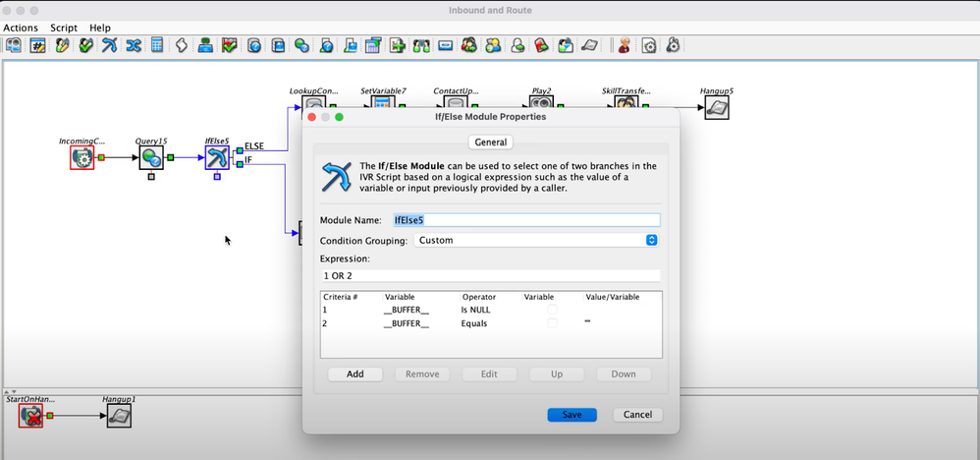Select the Hangup1 node in lower pane
Viewport: 980px width, 460px height.
point(119,416)
